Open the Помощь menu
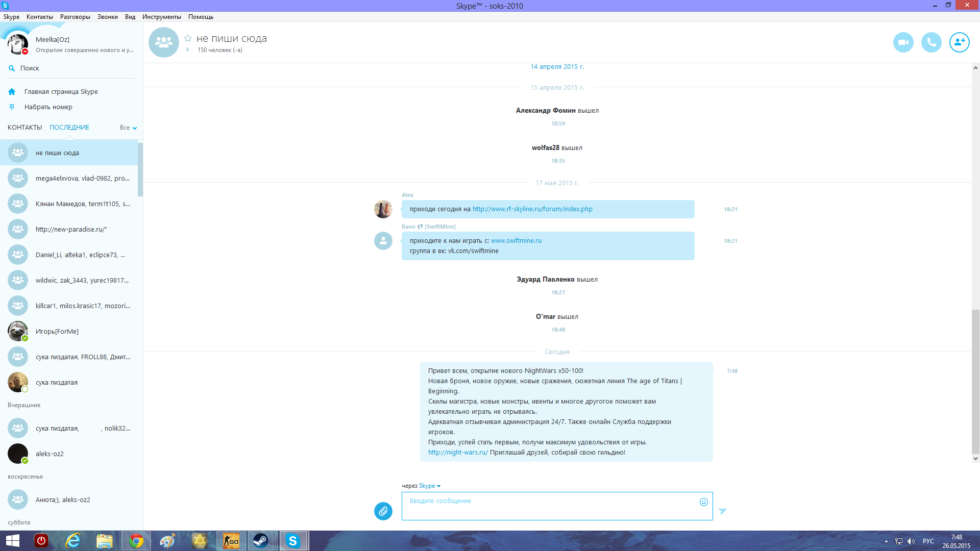980x551 pixels. (201, 17)
